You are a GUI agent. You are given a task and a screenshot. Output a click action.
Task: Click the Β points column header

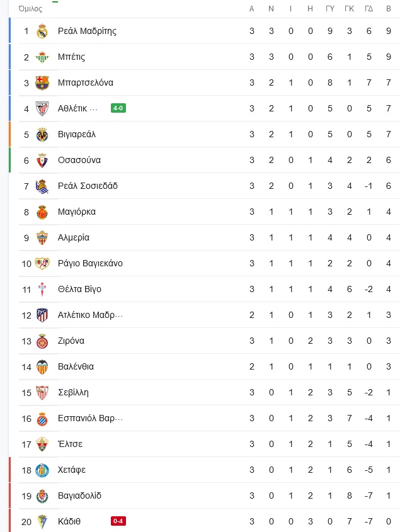[x=389, y=9]
